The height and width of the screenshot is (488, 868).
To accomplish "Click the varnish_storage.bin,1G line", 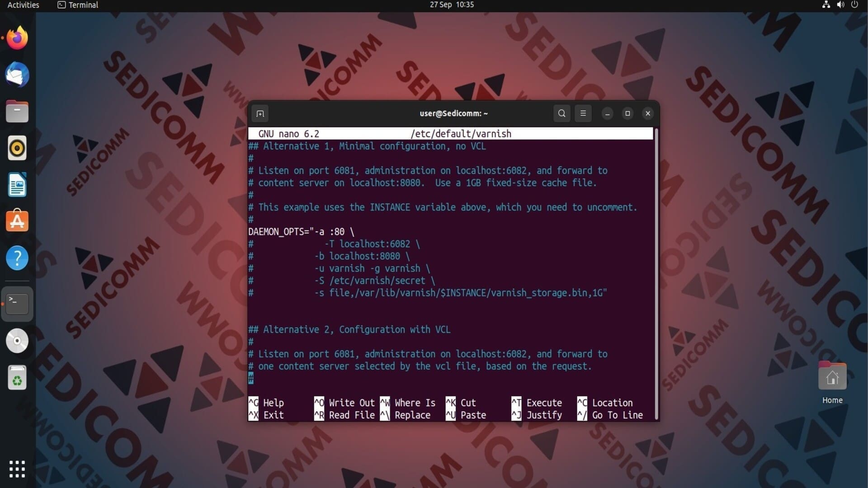I will [x=428, y=293].
